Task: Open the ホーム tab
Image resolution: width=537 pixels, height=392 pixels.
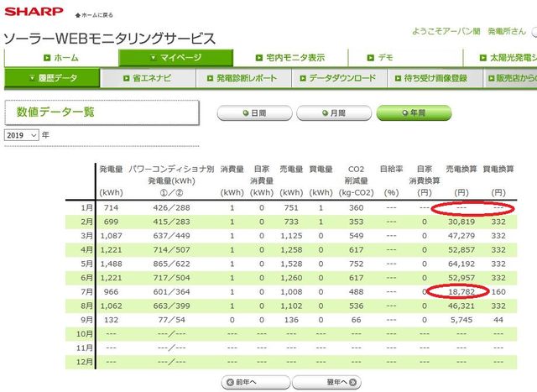Action: click(x=61, y=58)
